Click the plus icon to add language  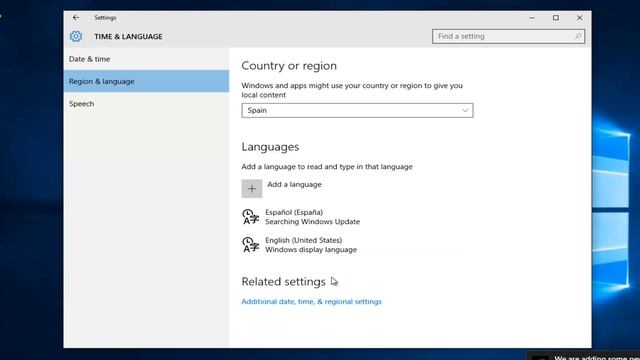[252, 189]
